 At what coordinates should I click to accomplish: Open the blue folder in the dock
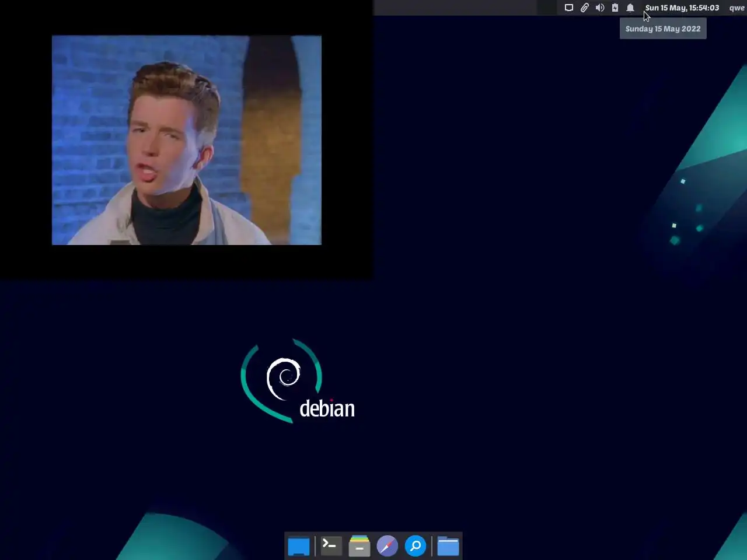coord(448,546)
